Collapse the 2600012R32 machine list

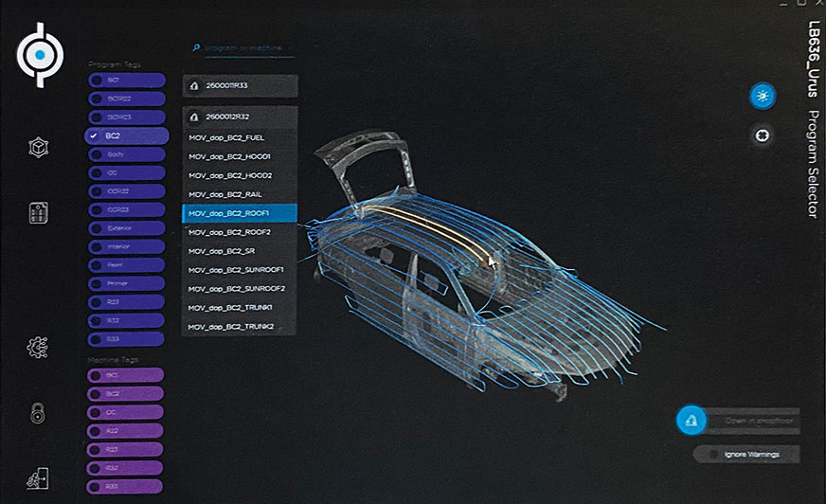pos(240,117)
